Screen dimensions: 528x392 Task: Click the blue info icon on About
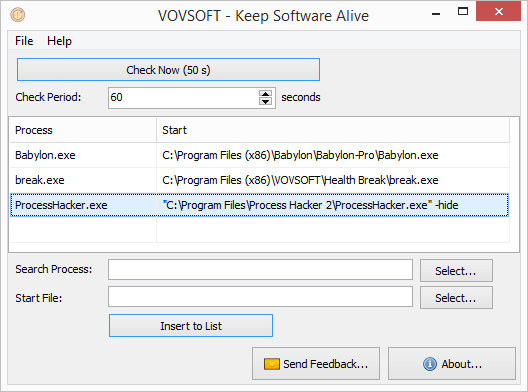pyautogui.click(x=430, y=364)
